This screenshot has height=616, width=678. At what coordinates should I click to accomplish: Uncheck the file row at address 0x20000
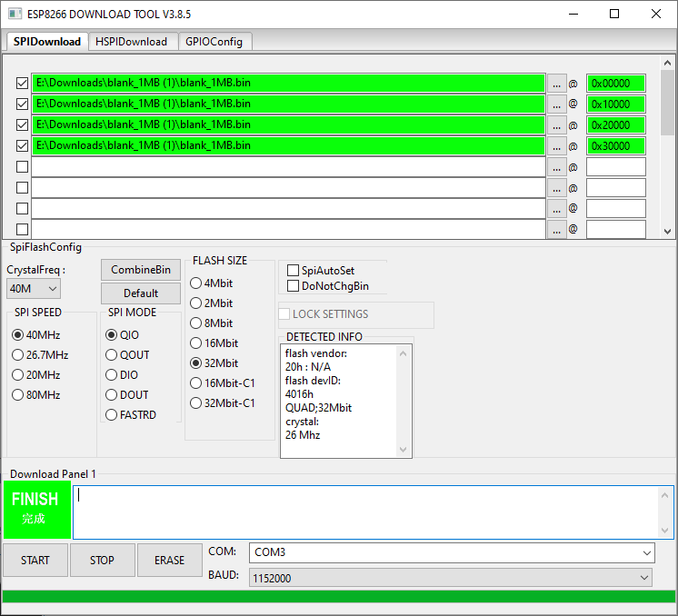click(22, 124)
